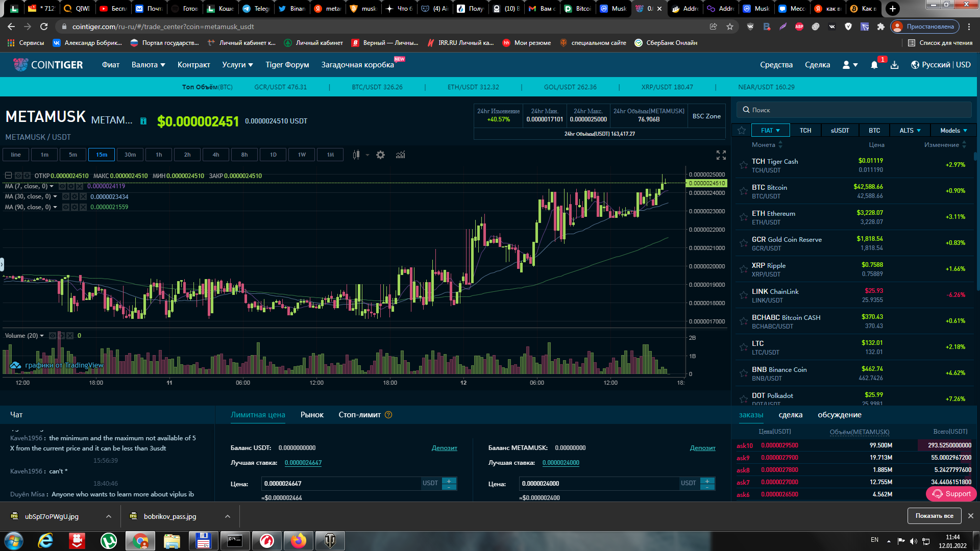This screenshot has height=551, width=980.
Task: Open the Контракт menu item
Action: point(194,65)
